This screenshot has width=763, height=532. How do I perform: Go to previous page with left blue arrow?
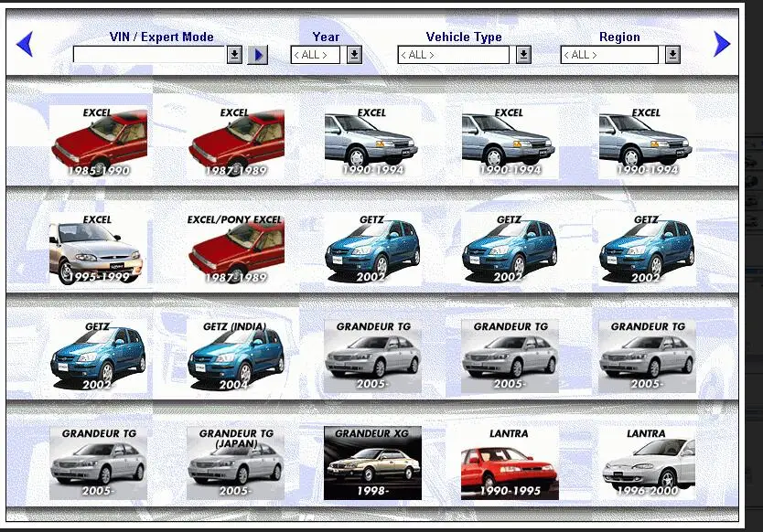click(x=25, y=44)
